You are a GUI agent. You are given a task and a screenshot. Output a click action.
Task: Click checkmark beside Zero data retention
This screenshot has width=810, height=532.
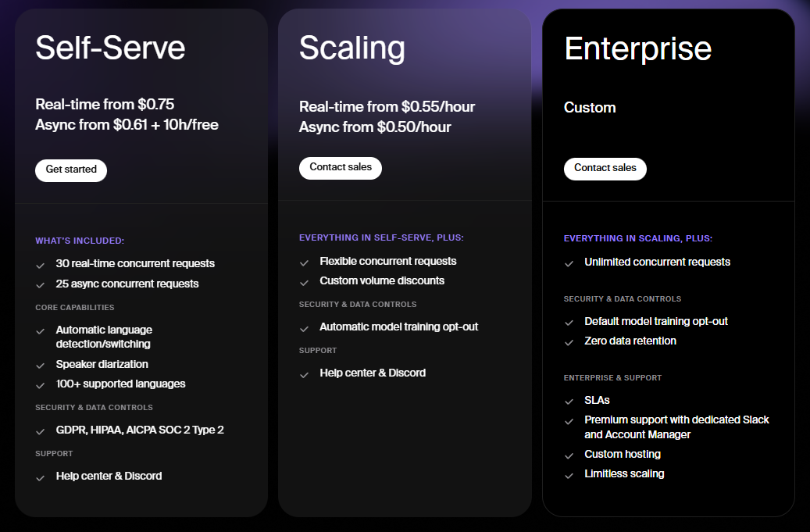(569, 342)
